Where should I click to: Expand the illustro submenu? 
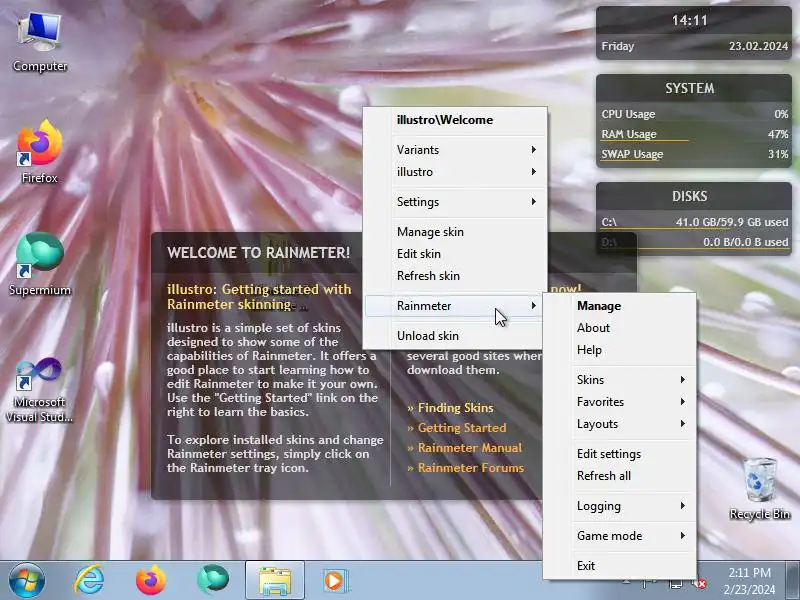coord(455,172)
